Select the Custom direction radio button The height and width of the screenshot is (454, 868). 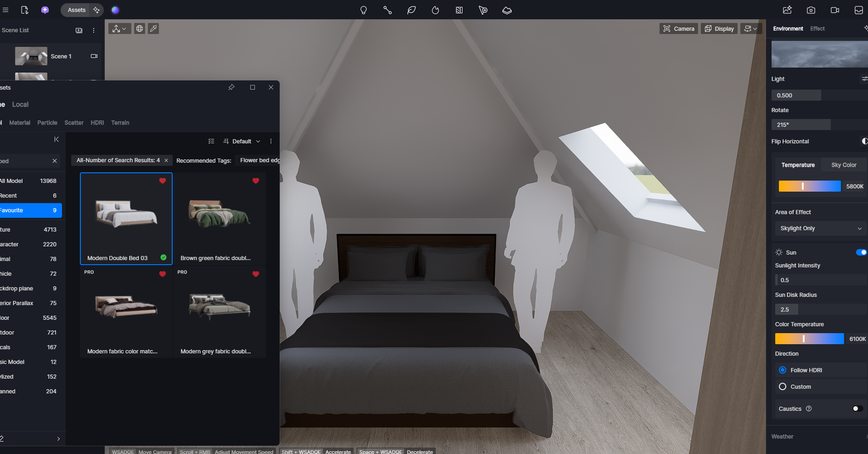783,386
